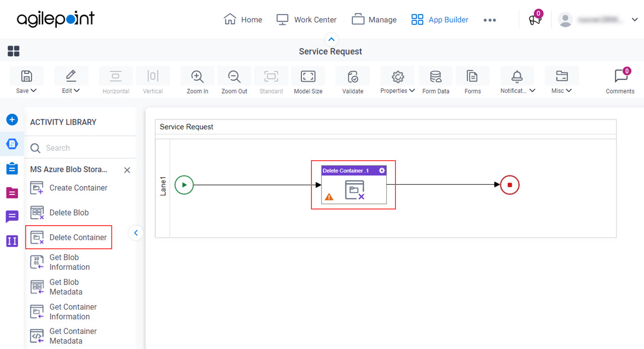Select the purple text-cursor sidebar icon
The image size is (644, 349).
12,241
